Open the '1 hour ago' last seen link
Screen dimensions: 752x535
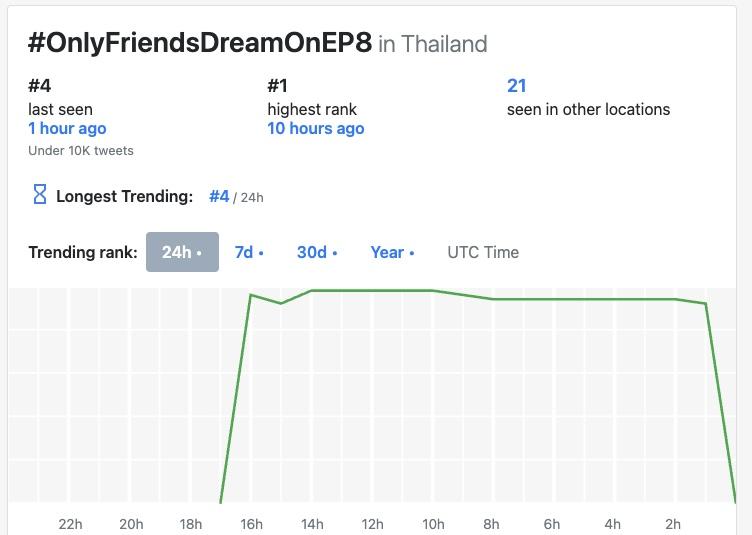point(67,128)
